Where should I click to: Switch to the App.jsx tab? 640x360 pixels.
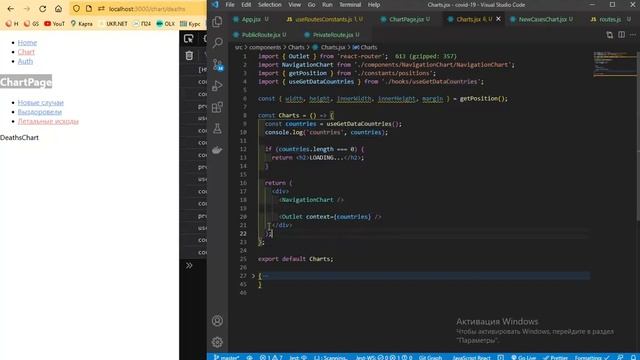(x=251, y=19)
